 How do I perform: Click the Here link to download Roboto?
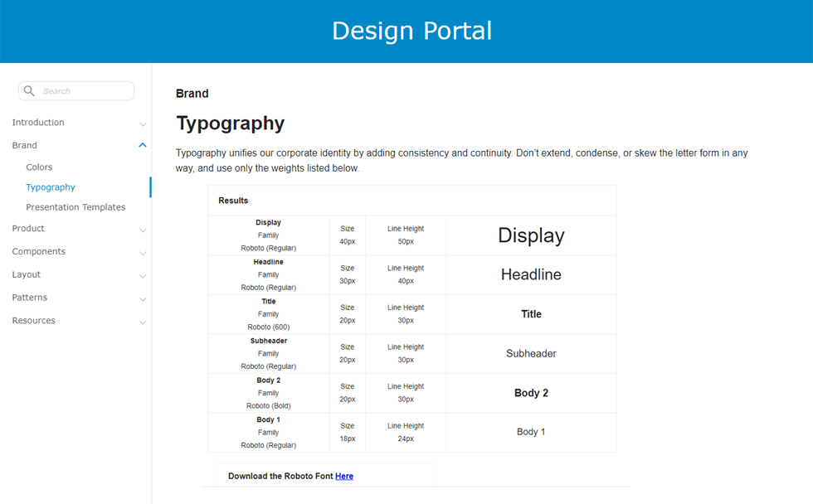click(344, 477)
